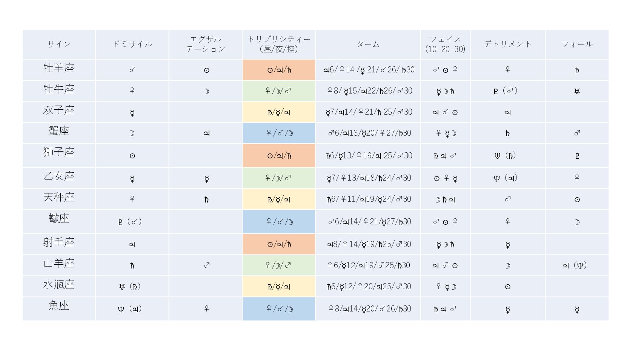
Task: Click the fall cell in the 山羊座 row
Action: click(577, 265)
